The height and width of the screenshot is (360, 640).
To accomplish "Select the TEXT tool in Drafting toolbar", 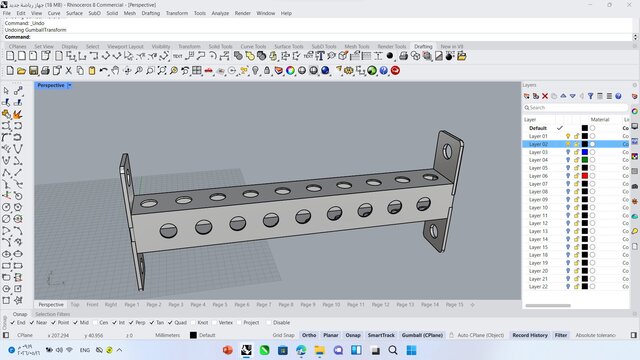I will pyautogui.click(x=178, y=56).
